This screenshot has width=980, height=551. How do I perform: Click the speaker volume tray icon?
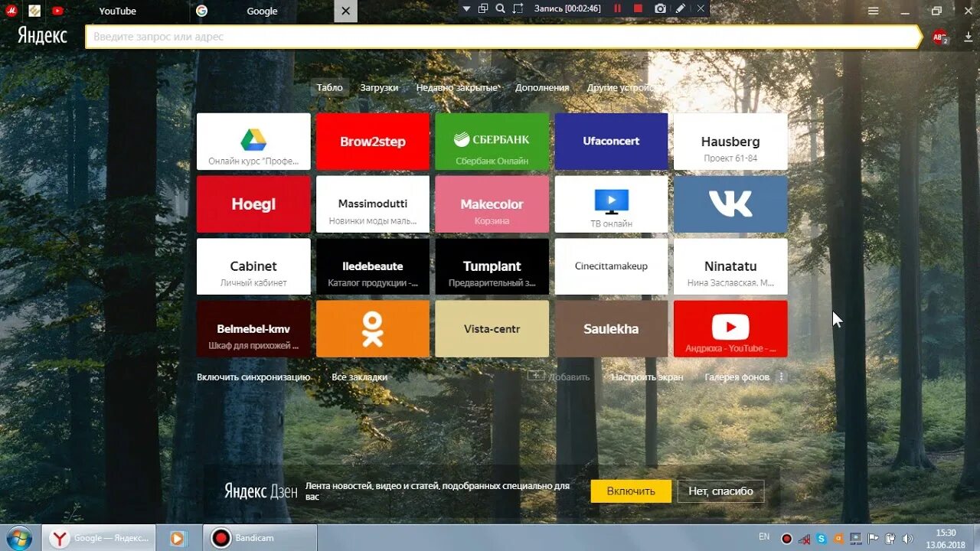tap(907, 539)
